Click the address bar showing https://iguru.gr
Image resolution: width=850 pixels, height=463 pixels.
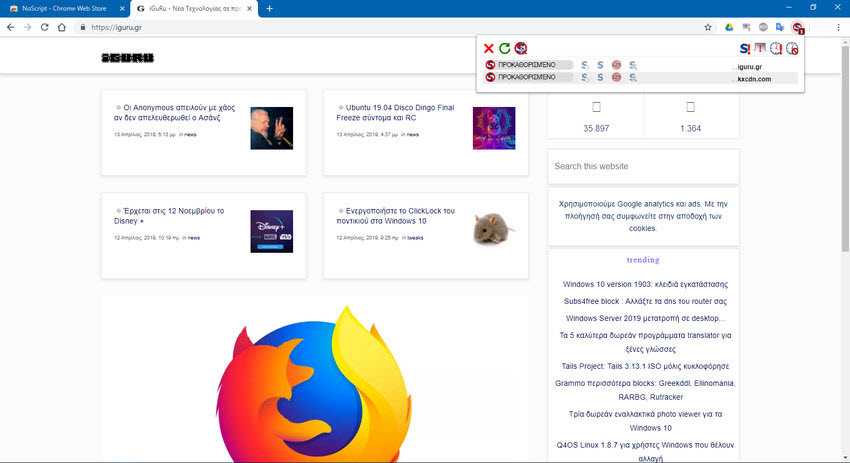coord(390,27)
